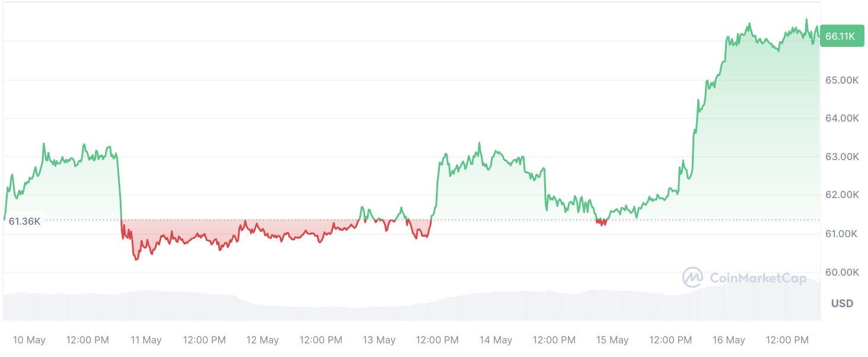
Task: Click the green 66.11K current price tag
Action: click(840, 37)
